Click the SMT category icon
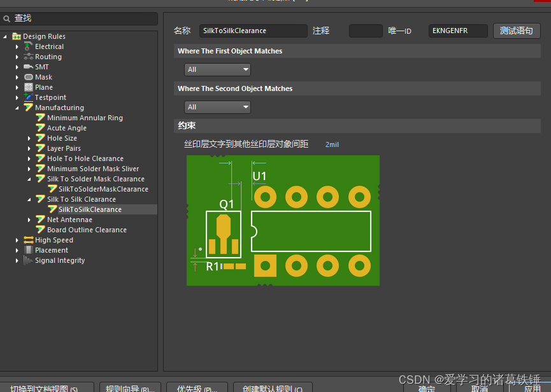The height and width of the screenshot is (392, 551). (x=29, y=67)
